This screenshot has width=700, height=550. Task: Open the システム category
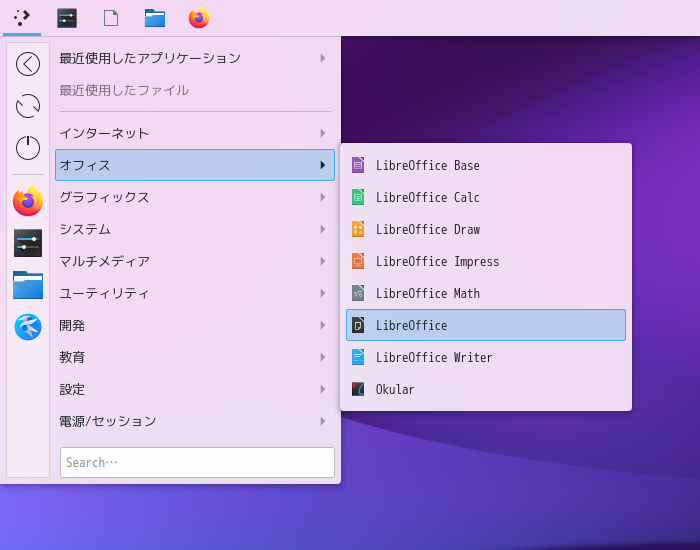coord(195,229)
